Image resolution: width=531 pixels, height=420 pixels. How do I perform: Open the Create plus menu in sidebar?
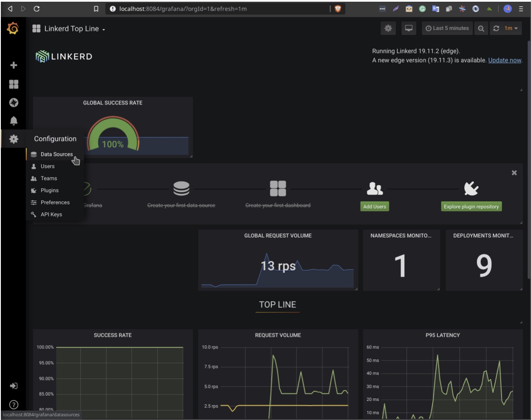[14, 65]
